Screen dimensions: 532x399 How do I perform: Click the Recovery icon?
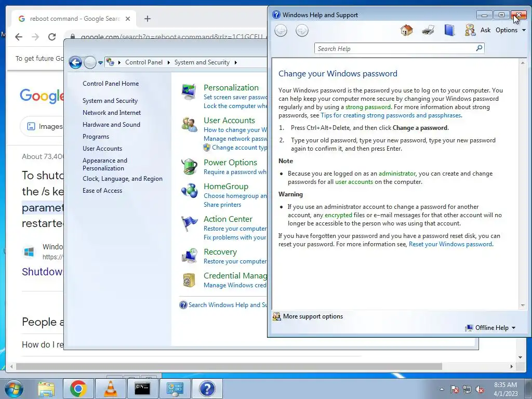click(x=189, y=256)
